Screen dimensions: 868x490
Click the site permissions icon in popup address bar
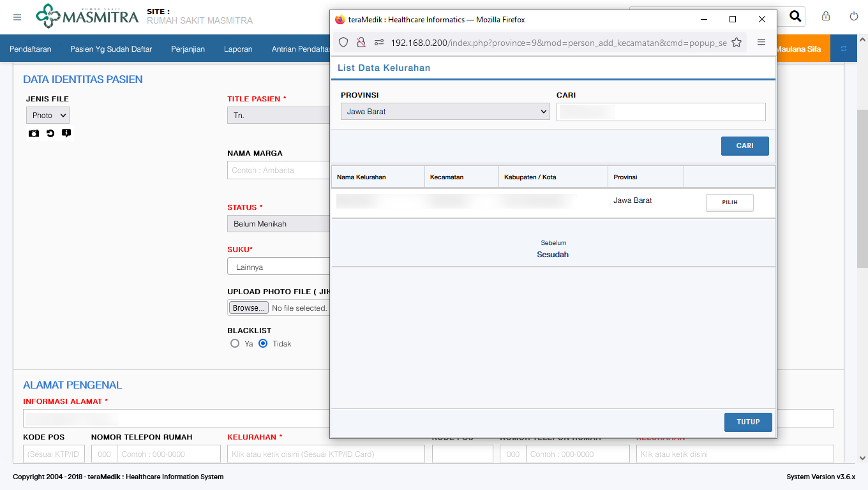click(379, 42)
